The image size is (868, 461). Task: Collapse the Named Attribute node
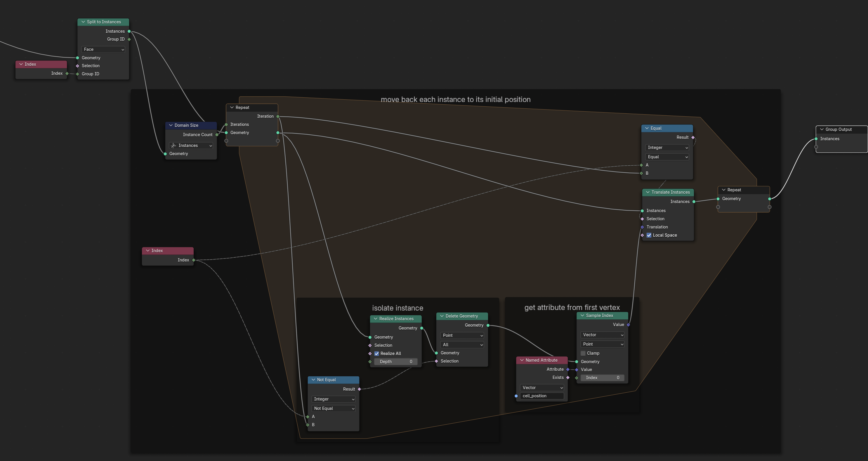tap(522, 360)
